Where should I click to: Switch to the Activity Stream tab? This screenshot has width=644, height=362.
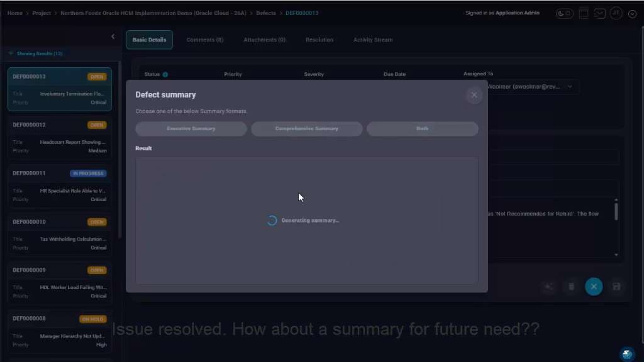tap(373, 40)
